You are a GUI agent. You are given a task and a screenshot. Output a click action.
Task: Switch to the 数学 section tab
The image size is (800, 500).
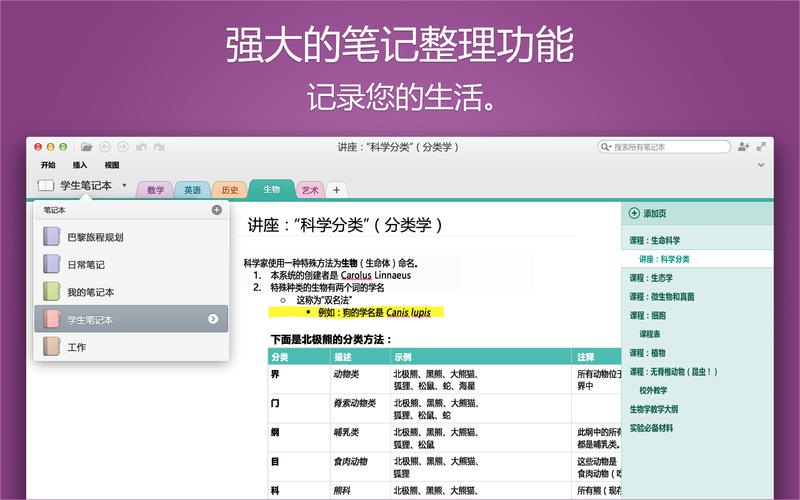click(x=155, y=190)
